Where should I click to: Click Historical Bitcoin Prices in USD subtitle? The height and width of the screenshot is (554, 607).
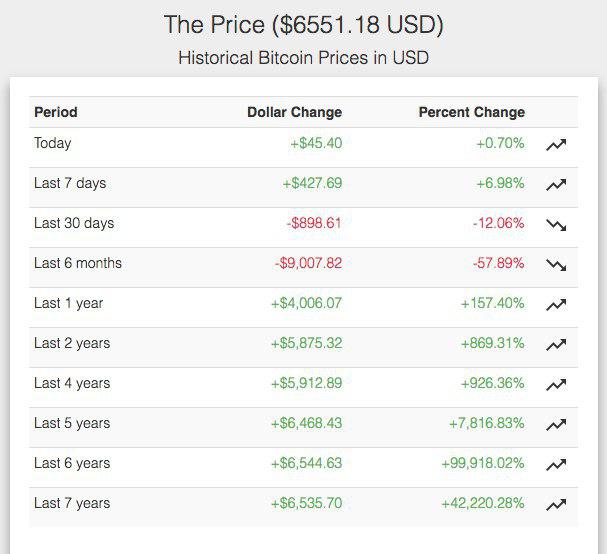tap(304, 58)
